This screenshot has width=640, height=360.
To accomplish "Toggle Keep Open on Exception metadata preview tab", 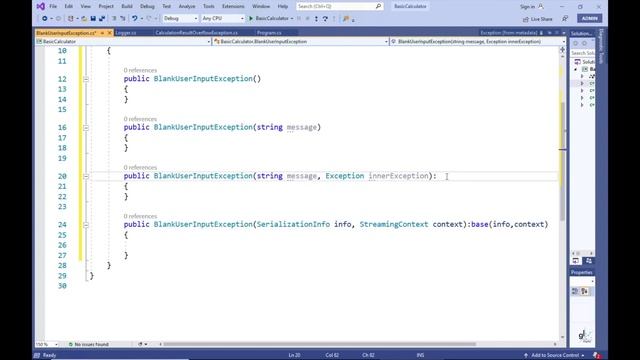I will click(549, 33).
